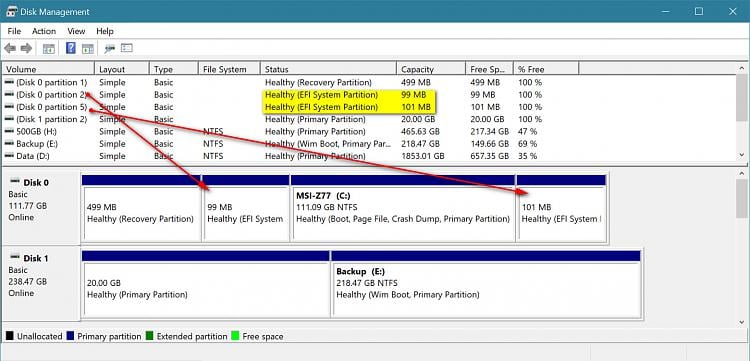750x361 pixels.
Task: Click the volume icon of Data (D:) row
Action: [x=10, y=156]
